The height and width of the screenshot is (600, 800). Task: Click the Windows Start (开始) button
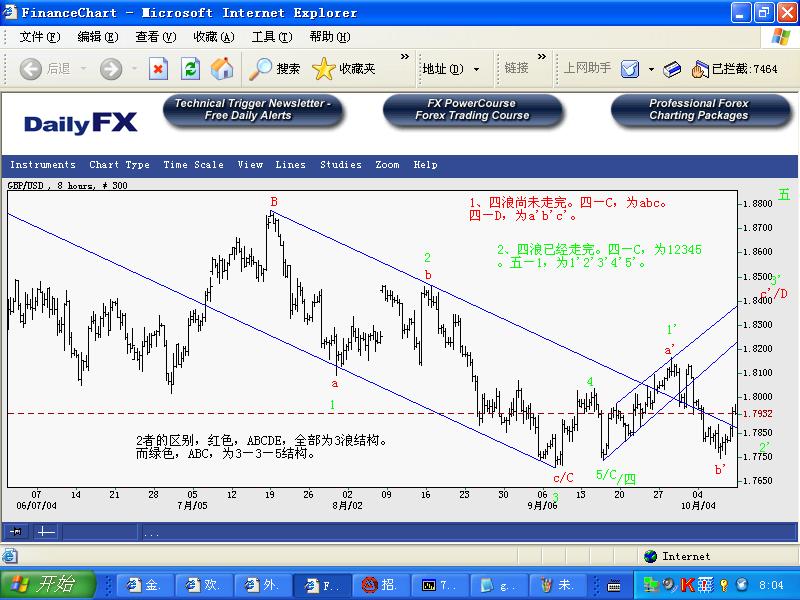pyautogui.click(x=47, y=584)
